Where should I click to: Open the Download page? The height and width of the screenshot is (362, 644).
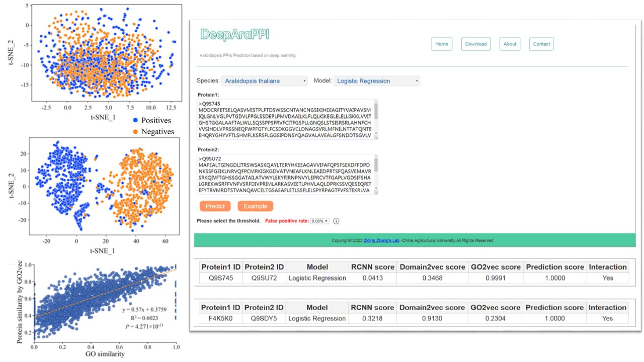(x=475, y=44)
